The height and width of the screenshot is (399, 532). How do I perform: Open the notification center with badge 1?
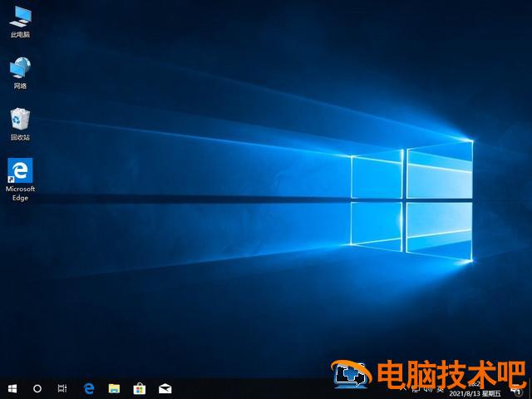[516, 390]
